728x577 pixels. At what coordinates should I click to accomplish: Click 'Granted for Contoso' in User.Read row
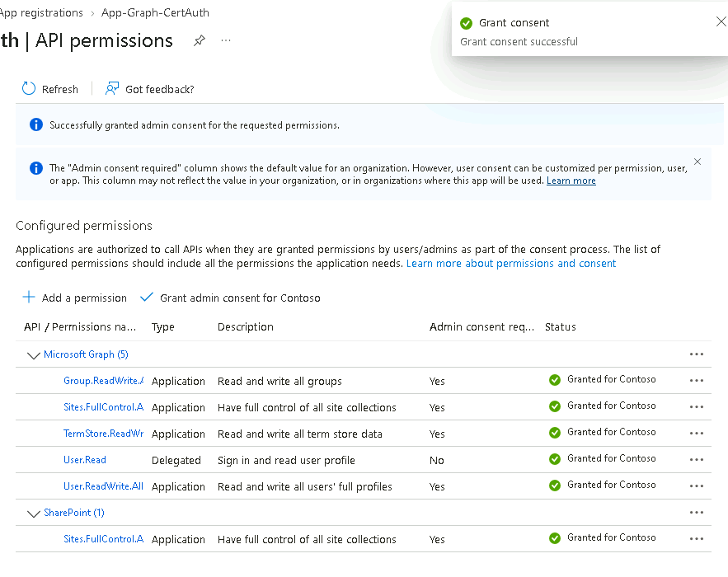coord(612,458)
